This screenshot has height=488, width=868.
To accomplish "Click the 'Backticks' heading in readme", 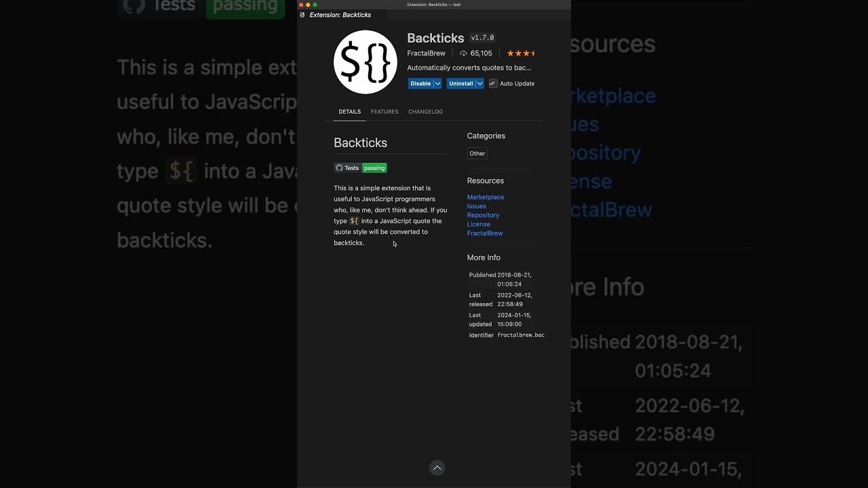I will (x=360, y=143).
